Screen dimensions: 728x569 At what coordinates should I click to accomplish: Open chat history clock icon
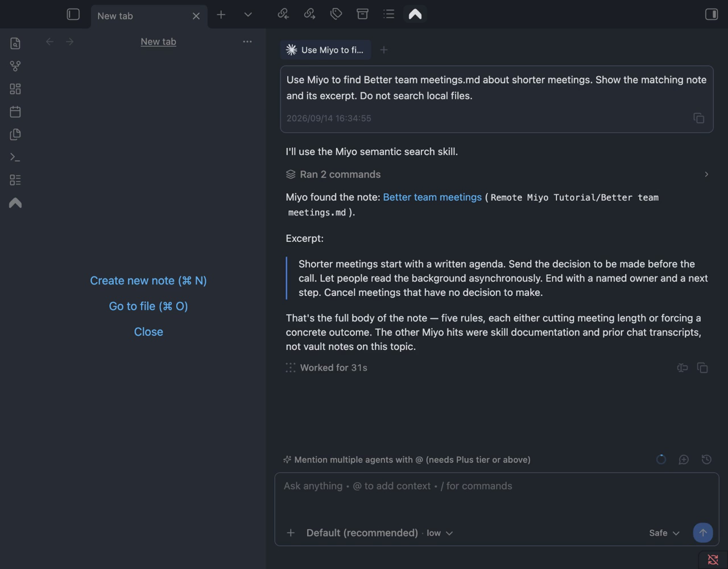point(706,459)
